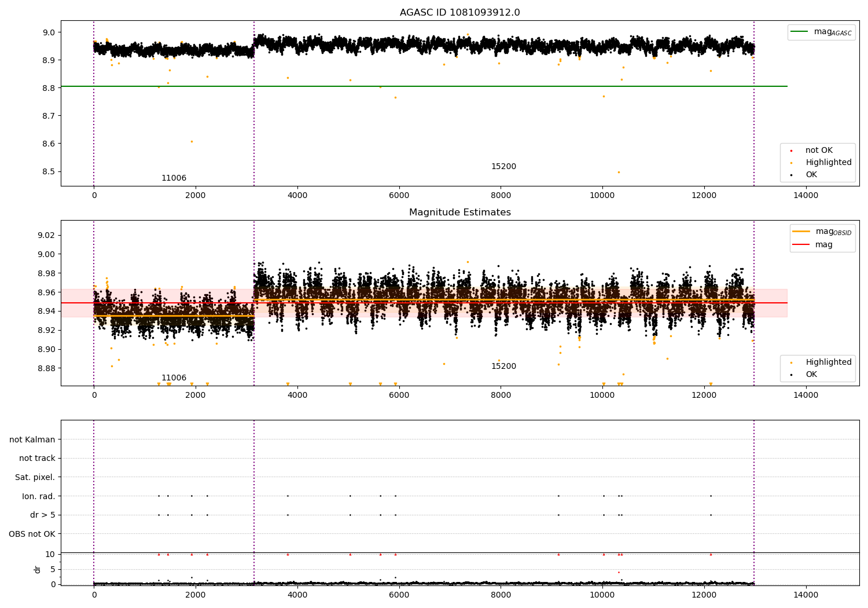868x608 pixels.
Task: Click the orange mag OBSID legend entry
Action: (822, 232)
